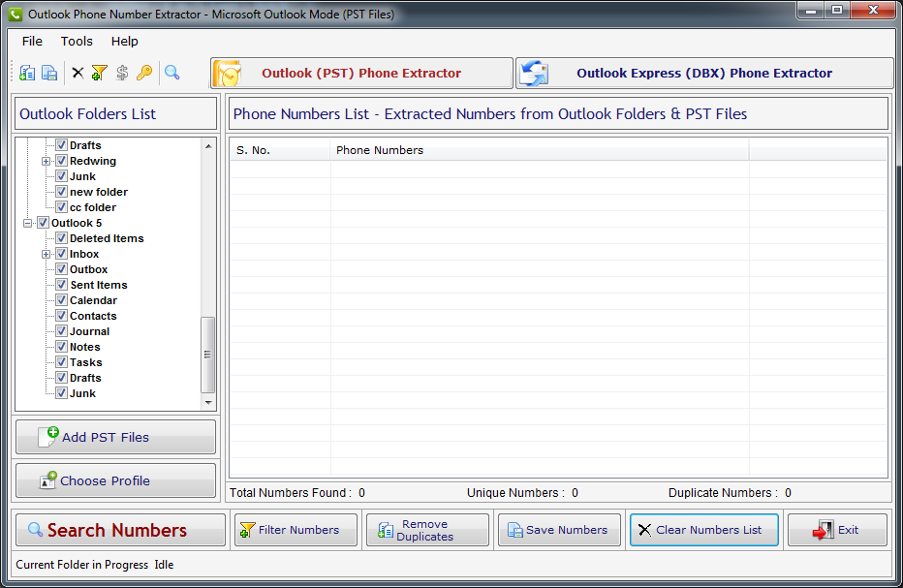Open the File menu
Image resolution: width=903 pixels, height=588 pixels.
click(x=32, y=41)
